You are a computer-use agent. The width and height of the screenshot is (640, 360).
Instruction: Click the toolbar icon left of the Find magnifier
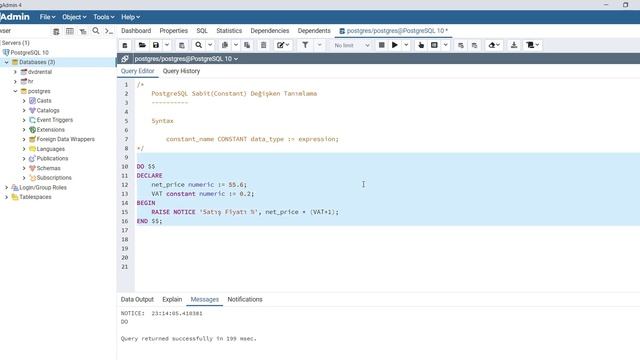point(182,45)
